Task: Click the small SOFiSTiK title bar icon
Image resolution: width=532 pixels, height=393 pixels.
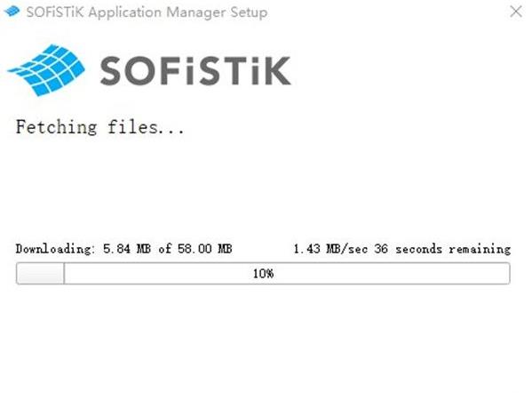Action: point(12,12)
